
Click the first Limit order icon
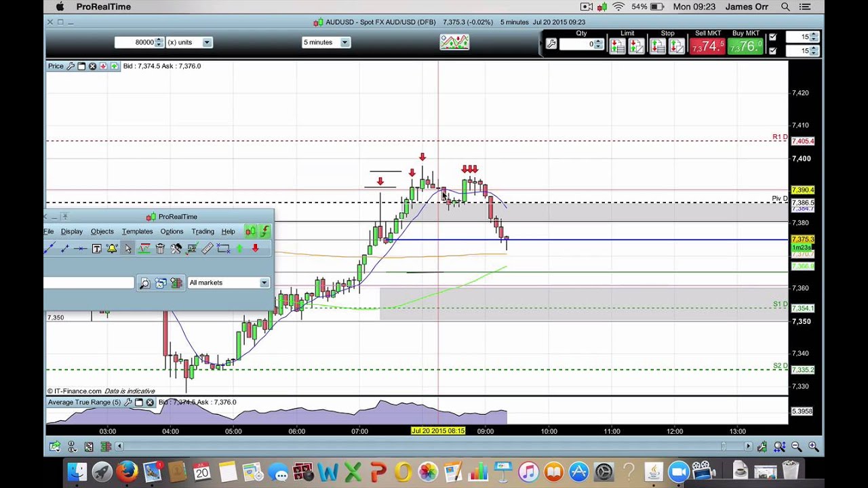click(617, 46)
